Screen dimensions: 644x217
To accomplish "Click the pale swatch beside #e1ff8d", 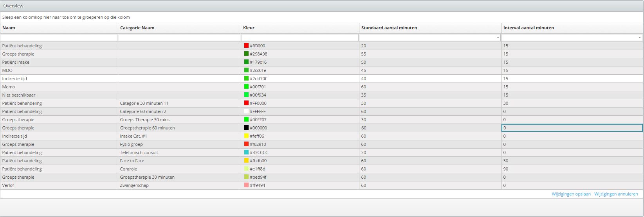I will [246, 169].
